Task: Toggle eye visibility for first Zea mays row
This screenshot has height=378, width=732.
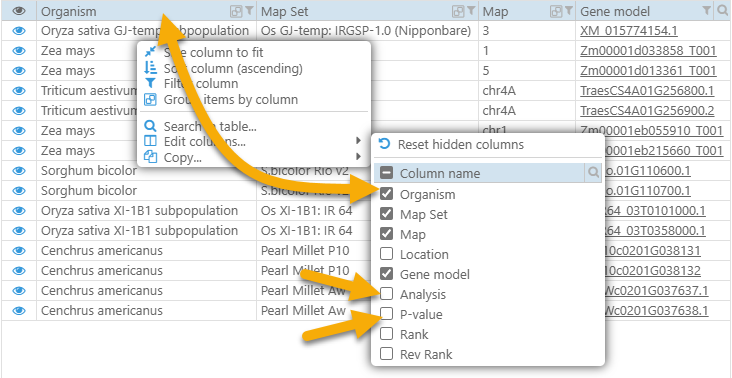Action: click(x=19, y=50)
